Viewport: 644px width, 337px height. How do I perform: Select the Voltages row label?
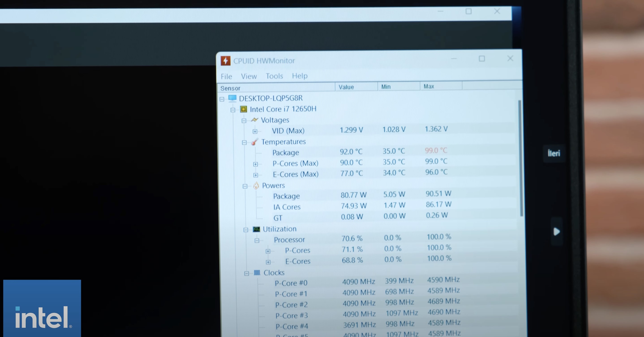click(275, 120)
